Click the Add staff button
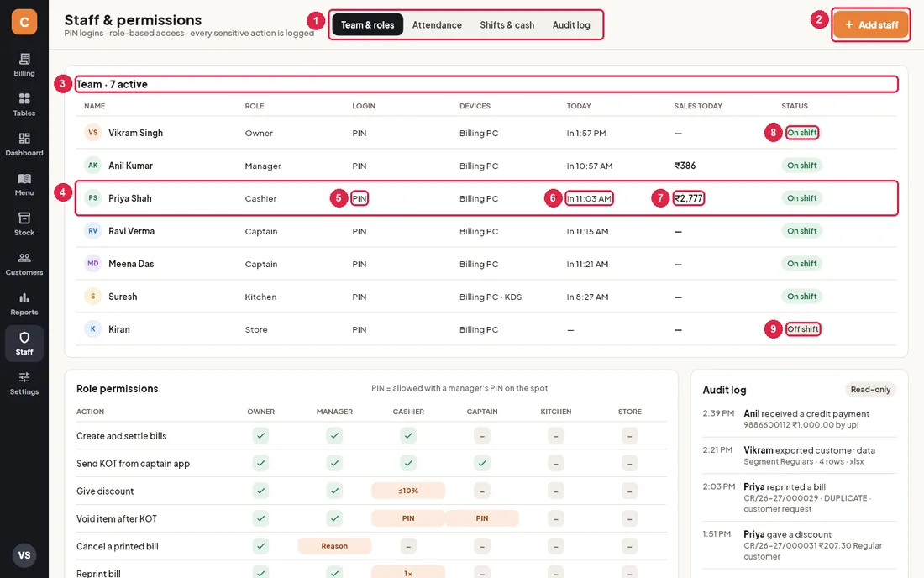924x578 pixels. click(871, 24)
